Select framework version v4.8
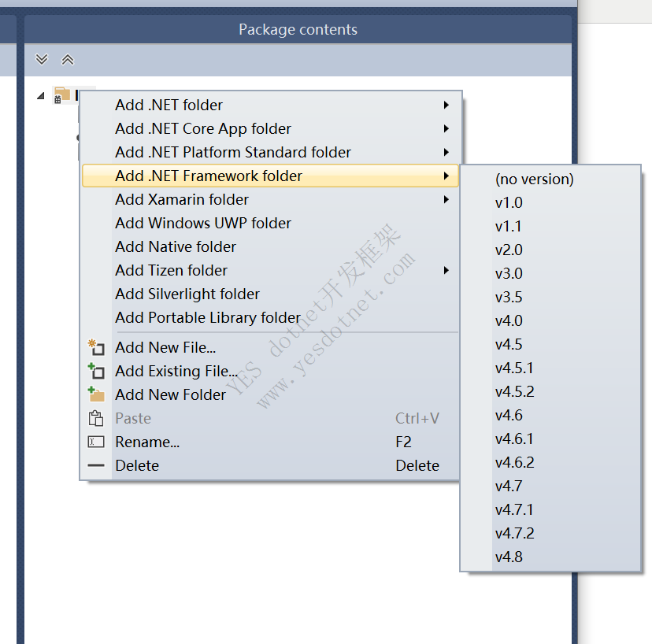 click(550, 557)
